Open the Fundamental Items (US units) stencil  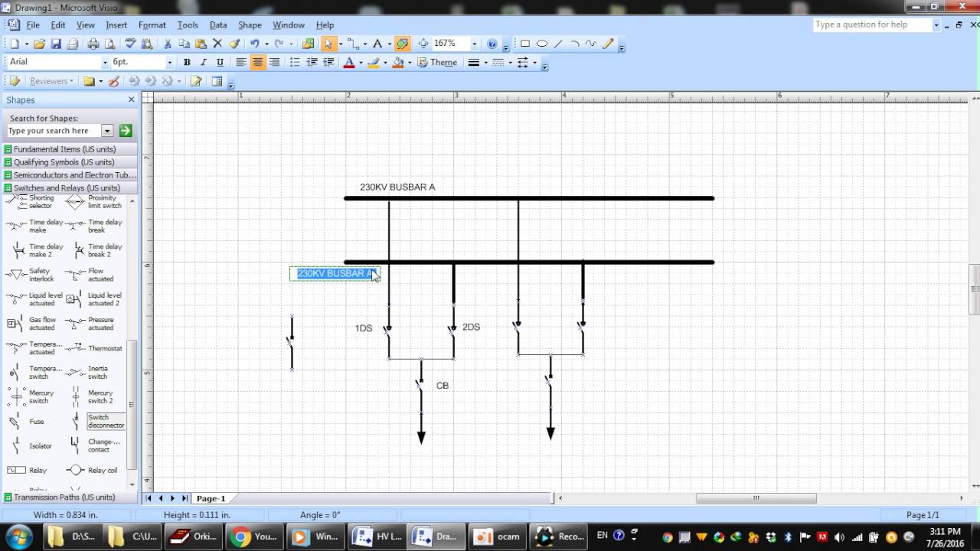tap(70, 149)
